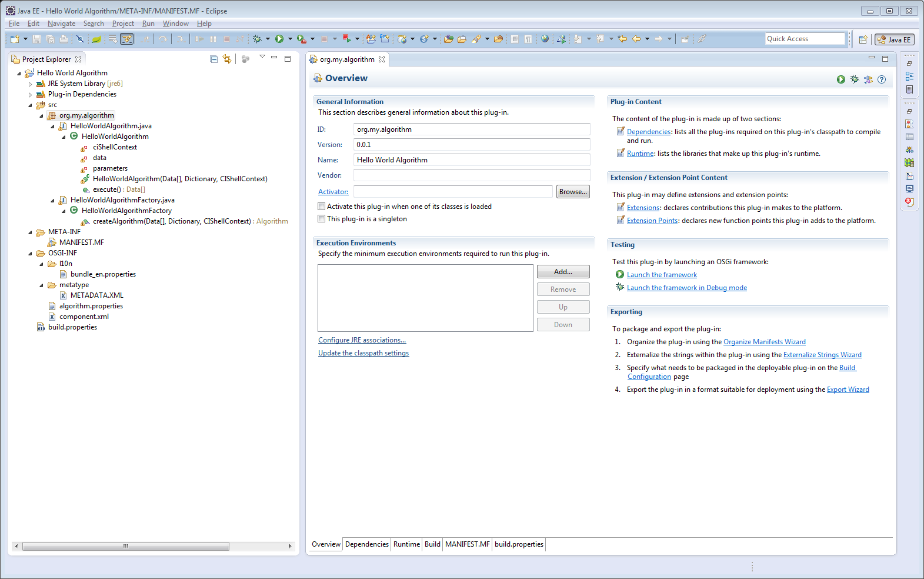The width and height of the screenshot is (924, 579).
Task: Collapse the OSGI-INF folder
Action: (30, 254)
